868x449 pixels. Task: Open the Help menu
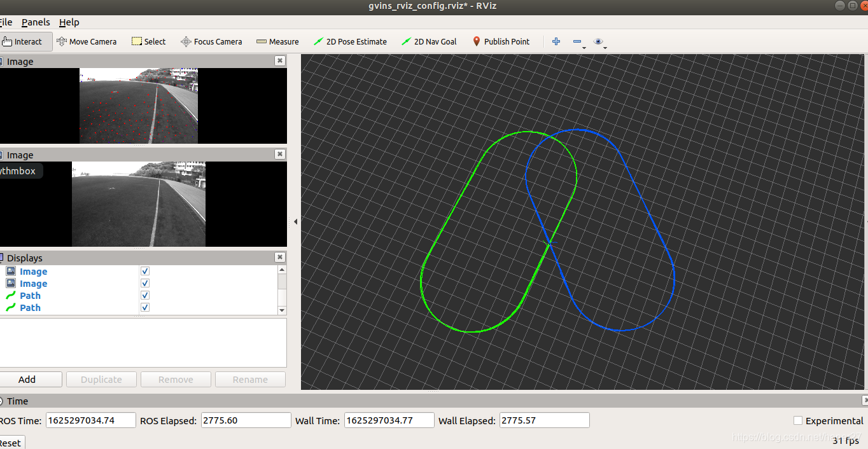point(69,22)
